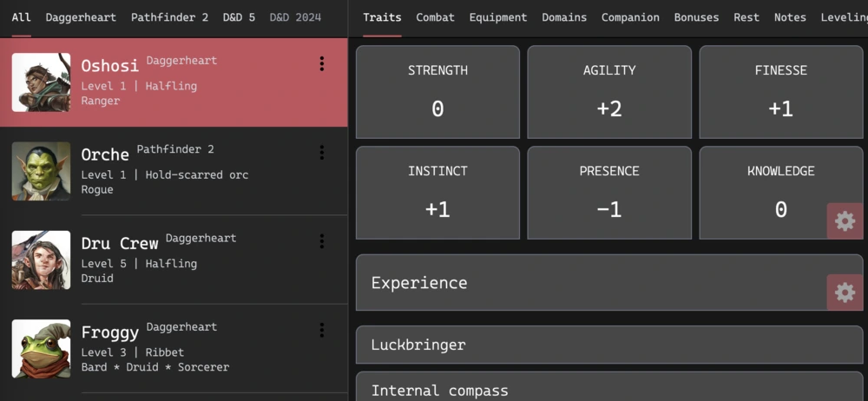This screenshot has width=868, height=401.
Task: Open the Equipment tab
Action: [x=498, y=17]
